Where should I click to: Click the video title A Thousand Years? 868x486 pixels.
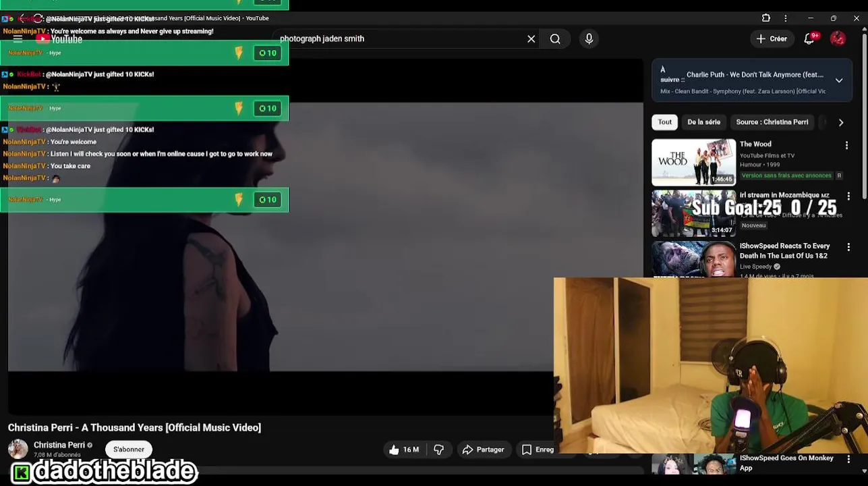[x=134, y=428]
